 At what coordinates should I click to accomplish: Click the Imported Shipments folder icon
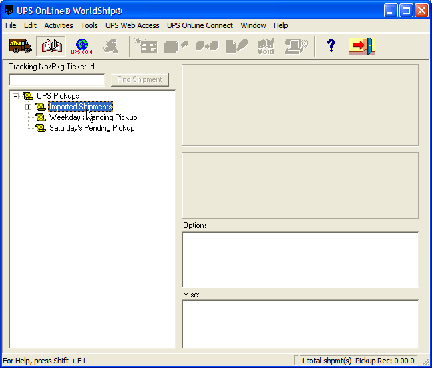pyautogui.click(x=41, y=107)
